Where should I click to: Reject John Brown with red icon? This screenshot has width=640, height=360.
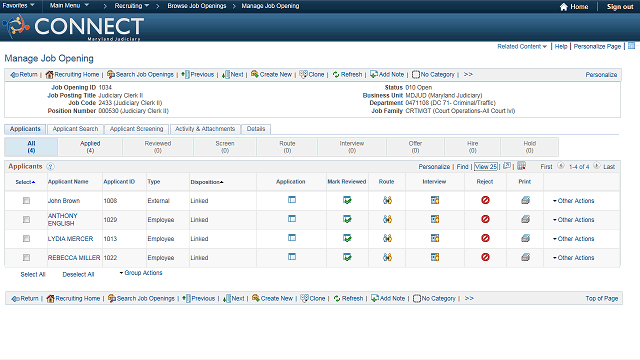(485, 200)
